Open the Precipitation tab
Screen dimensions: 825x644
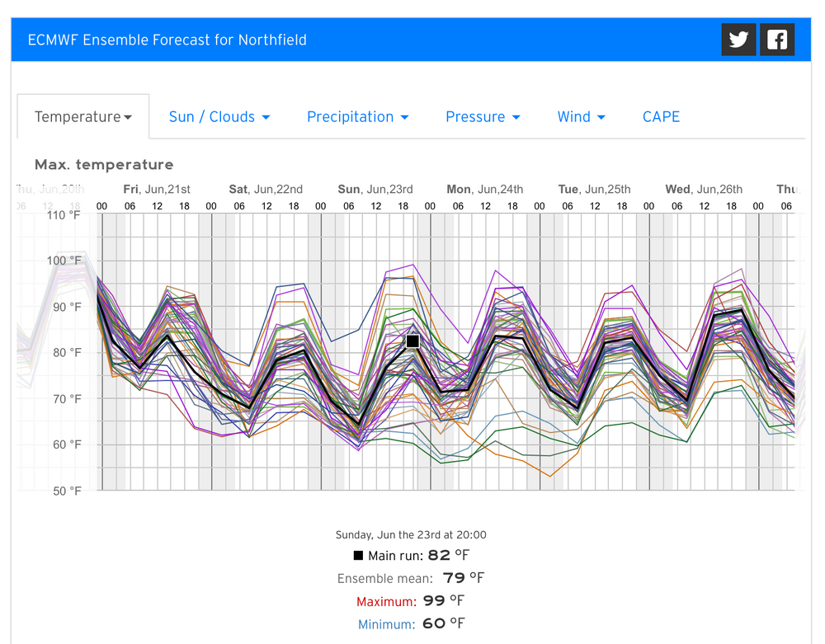point(358,117)
